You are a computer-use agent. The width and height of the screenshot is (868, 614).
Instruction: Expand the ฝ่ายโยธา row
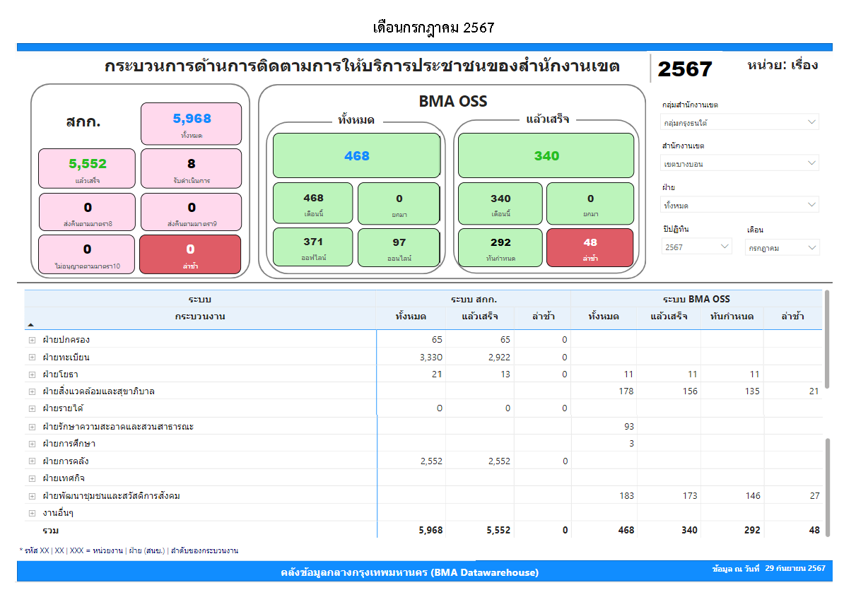[32, 374]
